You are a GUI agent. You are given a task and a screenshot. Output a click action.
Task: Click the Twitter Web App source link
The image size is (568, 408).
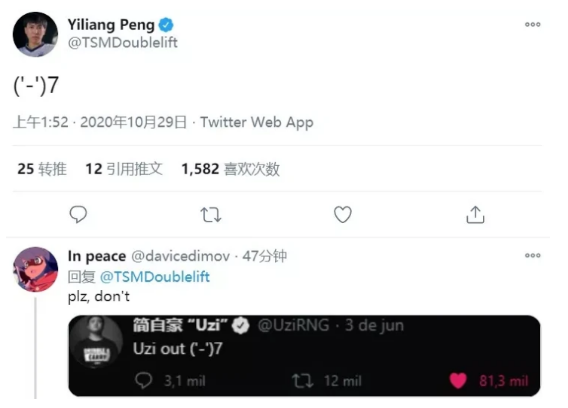(x=257, y=122)
